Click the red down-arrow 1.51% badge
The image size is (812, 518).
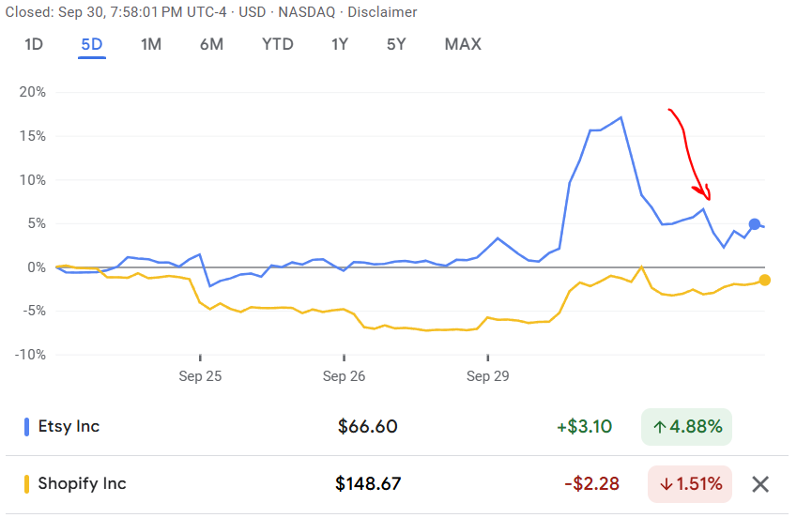[x=690, y=484]
